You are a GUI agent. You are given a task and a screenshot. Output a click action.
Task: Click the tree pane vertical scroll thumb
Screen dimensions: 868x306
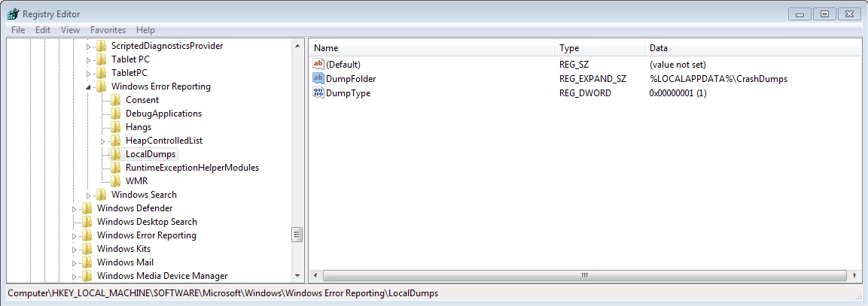[297, 235]
